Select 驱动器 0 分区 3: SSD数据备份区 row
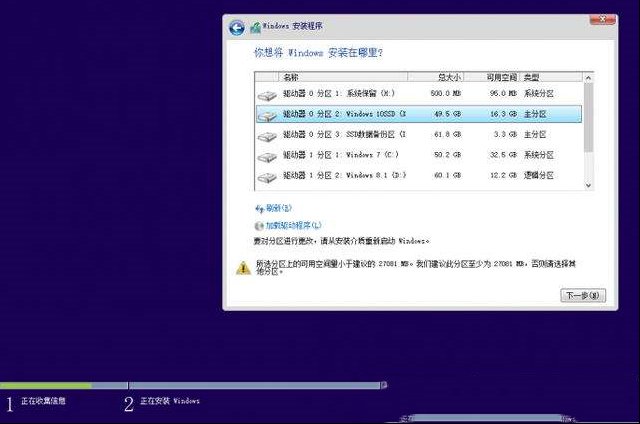 coord(419,134)
